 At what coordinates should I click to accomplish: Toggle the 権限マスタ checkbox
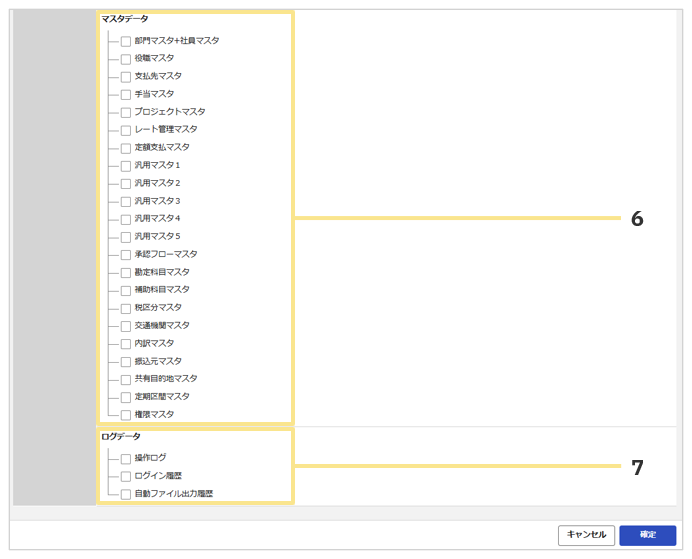point(126,415)
